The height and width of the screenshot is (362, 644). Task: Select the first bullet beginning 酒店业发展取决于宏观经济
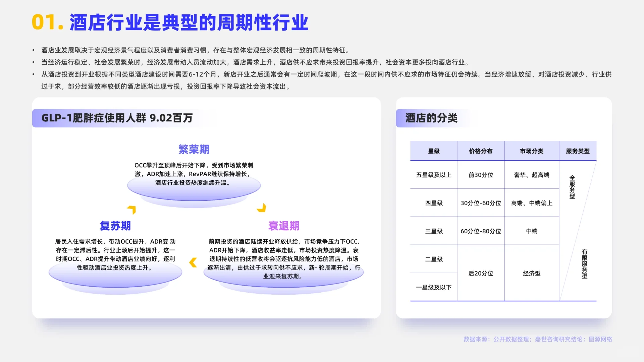click(196, 50)
